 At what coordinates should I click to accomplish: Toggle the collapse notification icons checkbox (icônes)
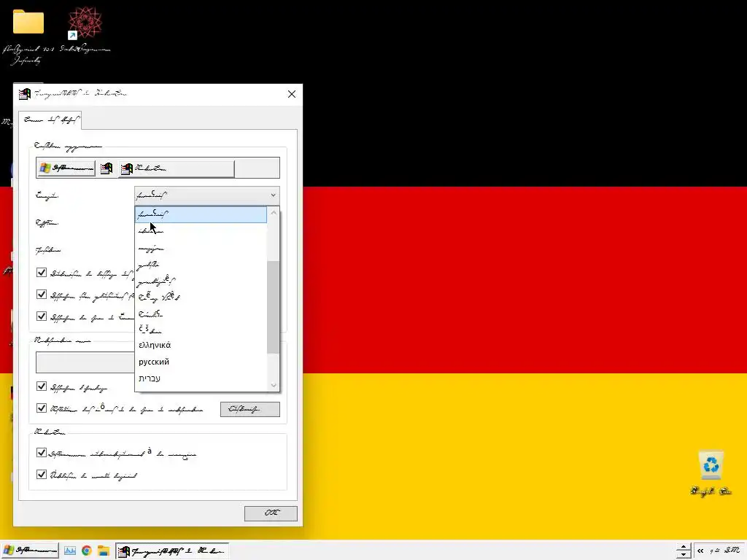click(42, 408)
